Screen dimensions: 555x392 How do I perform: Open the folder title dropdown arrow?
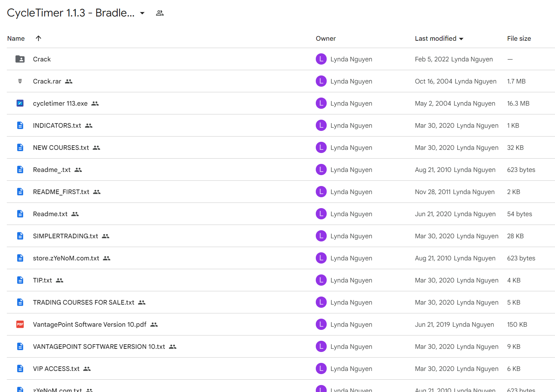pyautogui.click(x=142, y=13)
